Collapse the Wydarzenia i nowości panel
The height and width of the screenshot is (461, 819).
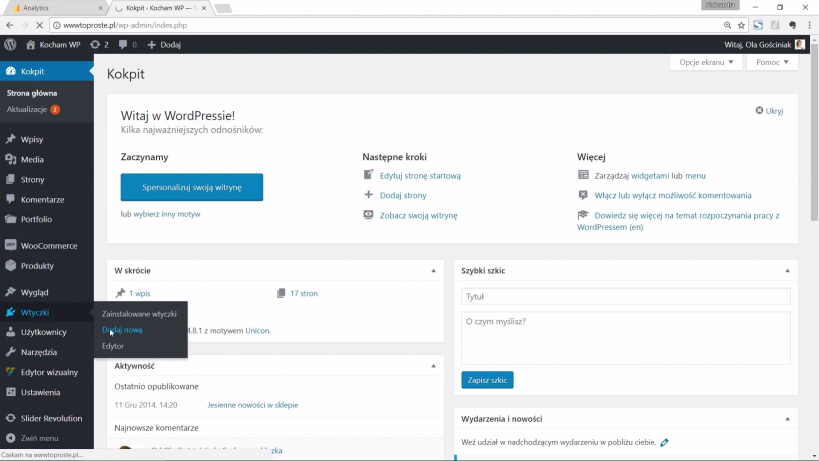pos(787,419)
